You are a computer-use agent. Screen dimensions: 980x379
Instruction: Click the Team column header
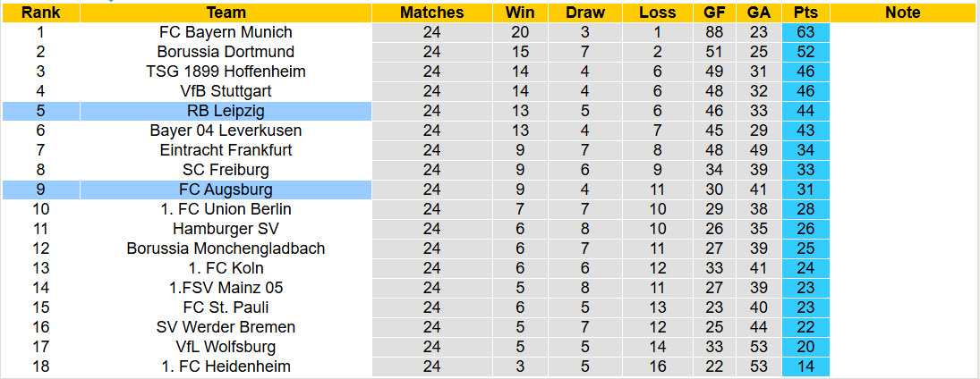(226, 13)
